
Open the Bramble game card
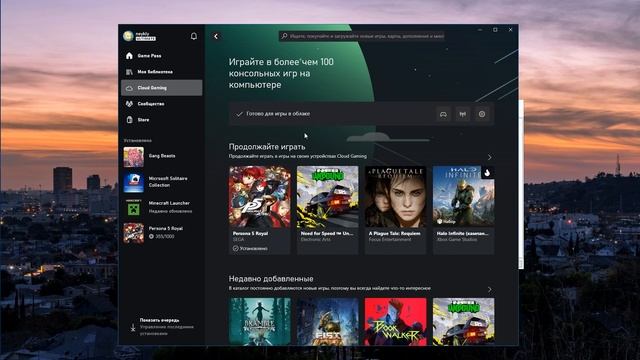(x=260, y=322)
